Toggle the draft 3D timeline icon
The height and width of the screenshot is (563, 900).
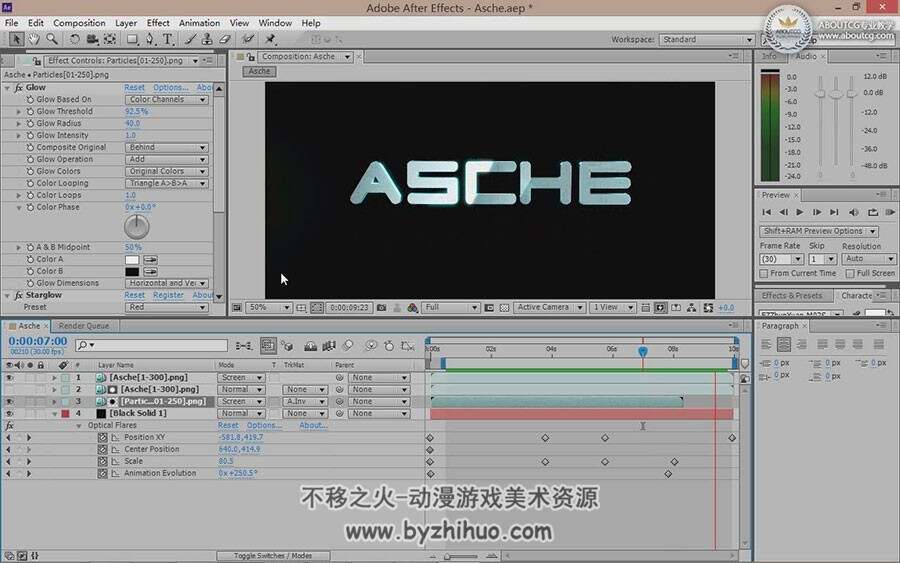287,345
